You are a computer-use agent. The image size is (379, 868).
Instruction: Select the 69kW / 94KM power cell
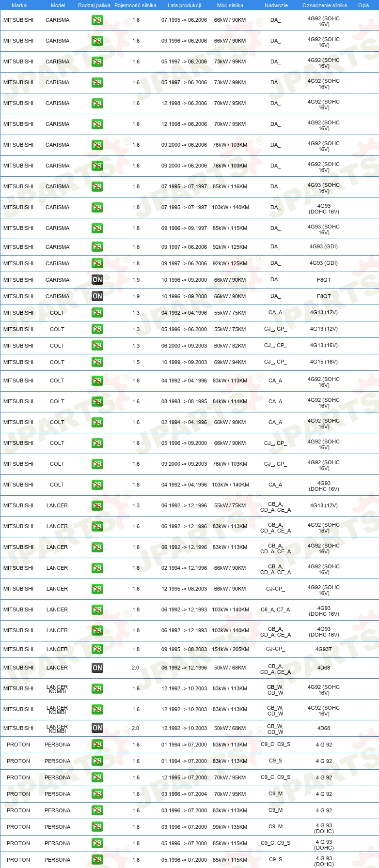point(230,362)
